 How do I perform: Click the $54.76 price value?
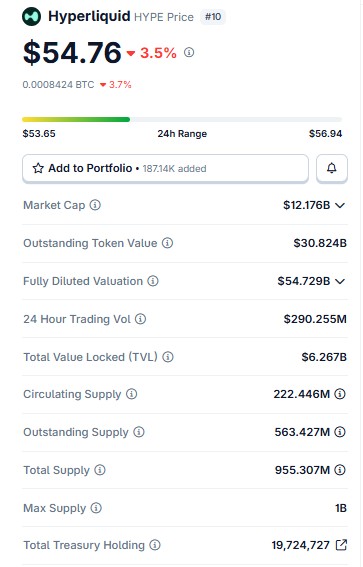click(x=72, y=53)
